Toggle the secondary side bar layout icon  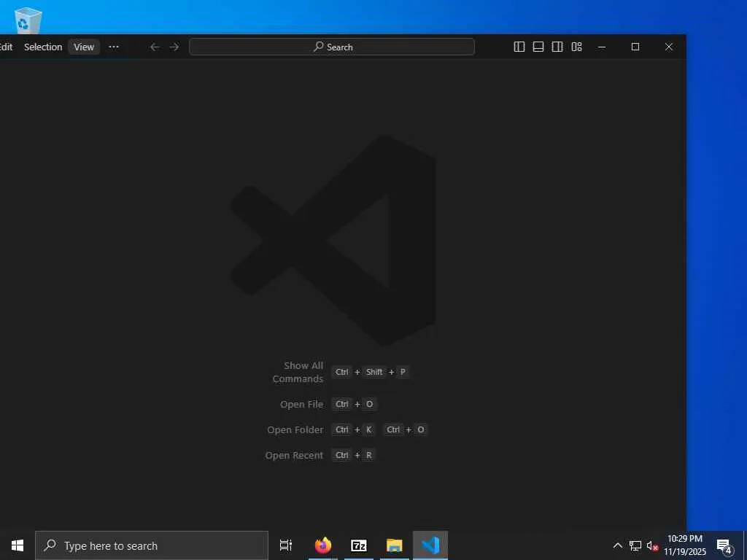coord(557,47)
